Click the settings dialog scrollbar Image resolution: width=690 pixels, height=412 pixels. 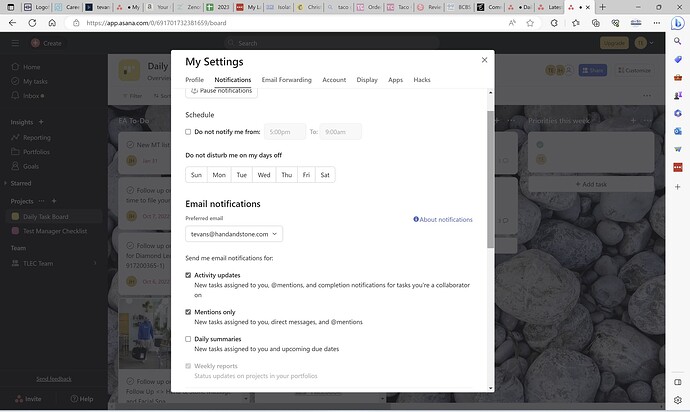point(490,179)
